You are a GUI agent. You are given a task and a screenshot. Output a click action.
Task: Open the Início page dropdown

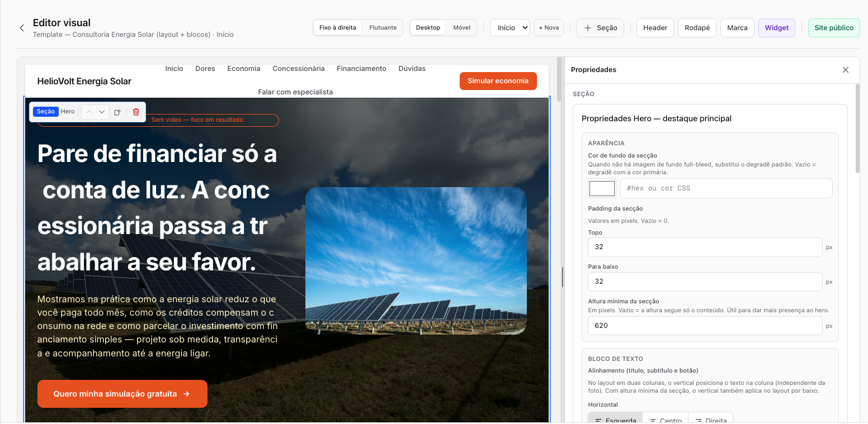click(x=510, y=27)
